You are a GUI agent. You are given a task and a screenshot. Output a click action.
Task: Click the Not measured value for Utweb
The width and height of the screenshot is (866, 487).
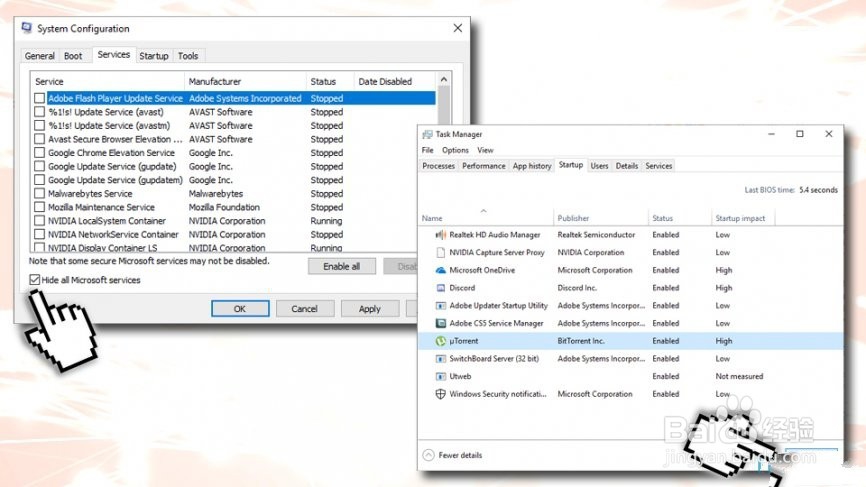click(x=739, y=377)
